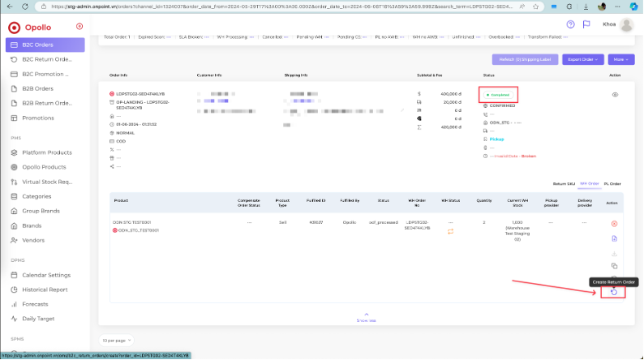Switch to the Return SKU tab
644x360 pixels.
coord(564,184)
